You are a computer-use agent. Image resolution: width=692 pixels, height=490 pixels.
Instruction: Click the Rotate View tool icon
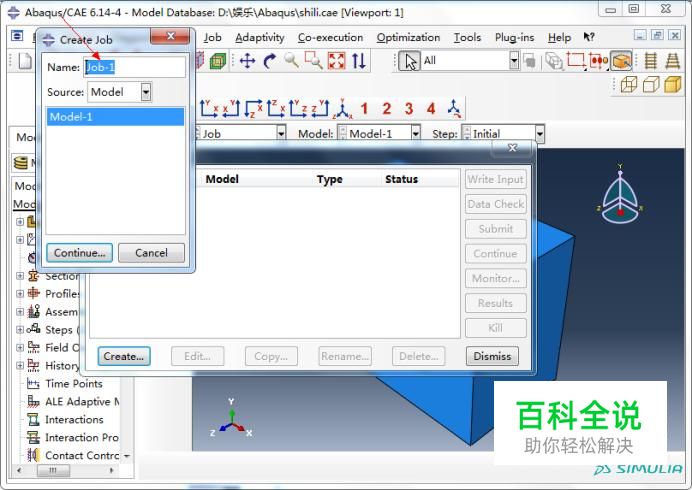pyautogui.click(x=269, y=60)
